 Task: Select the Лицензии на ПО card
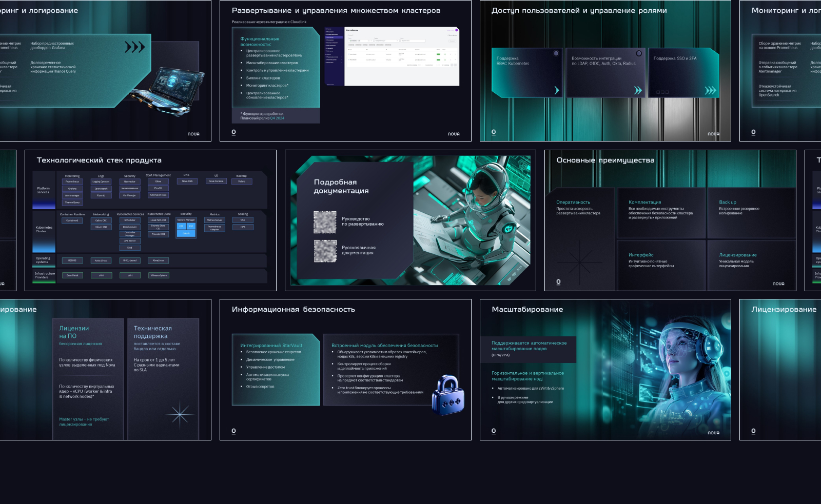click(88, 378)
